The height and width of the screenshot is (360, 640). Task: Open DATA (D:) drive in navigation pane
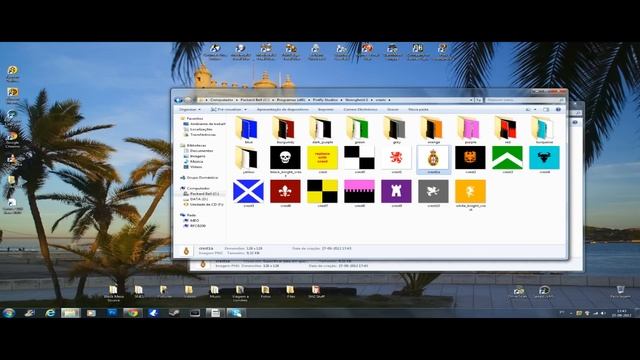199,199
